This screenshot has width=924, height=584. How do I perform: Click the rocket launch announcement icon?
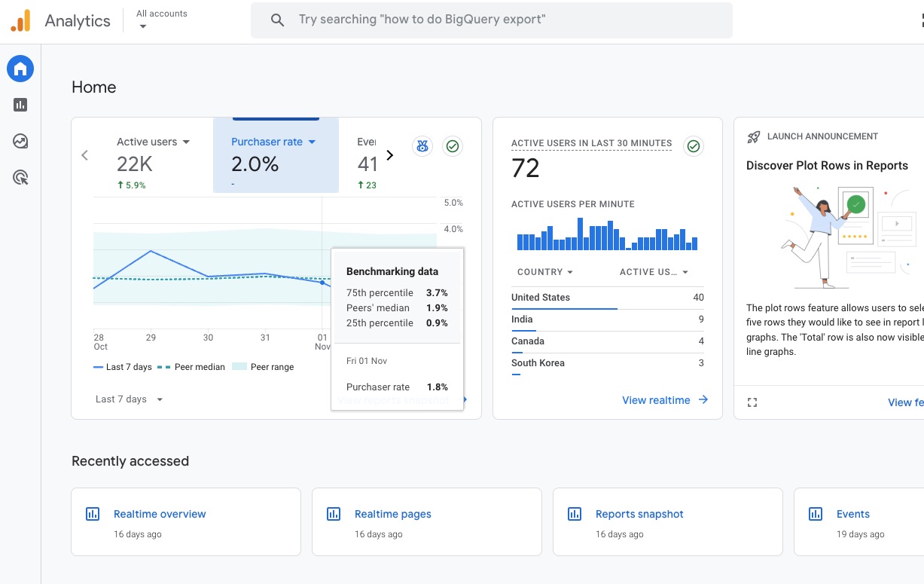pos(754,137)
